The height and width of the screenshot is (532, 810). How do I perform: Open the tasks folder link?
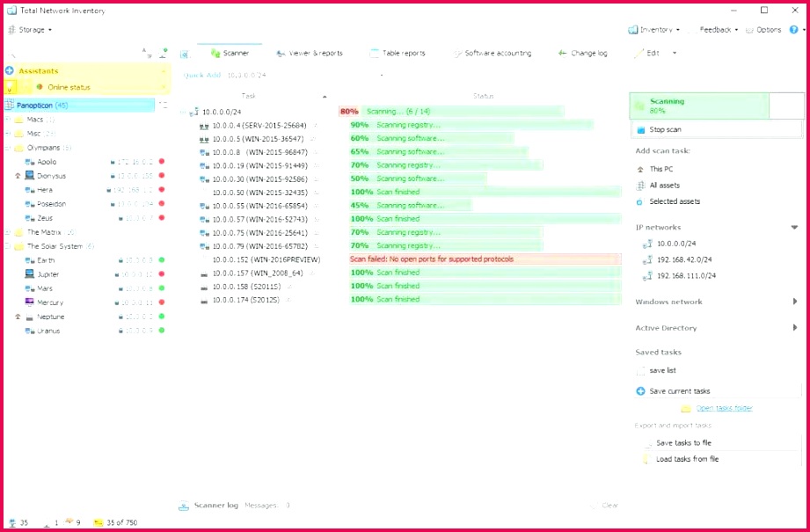pyautogui.click(x=724, y=408)
